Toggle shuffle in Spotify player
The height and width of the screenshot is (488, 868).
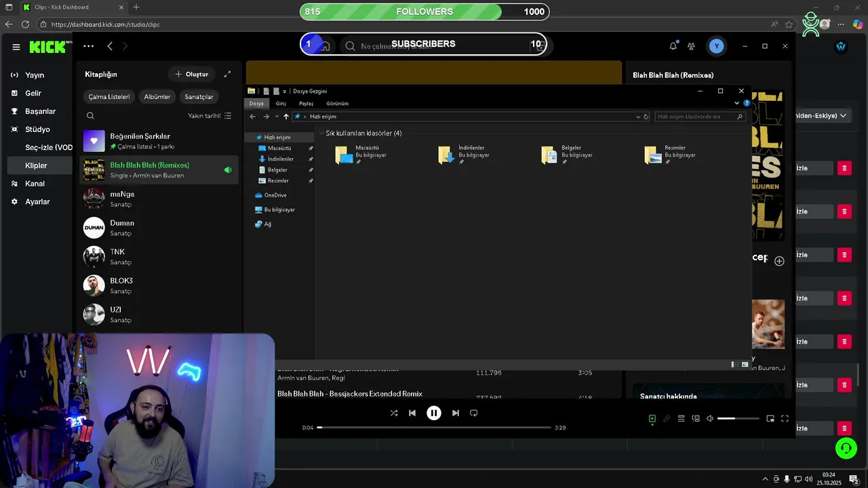pos(394,413)
